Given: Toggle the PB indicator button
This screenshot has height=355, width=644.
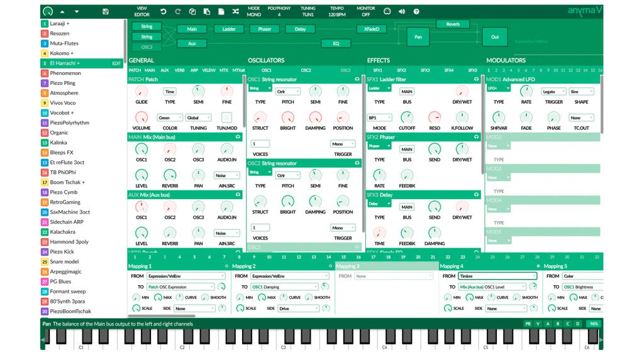Looking at the screenshot, I should click(x=528, y=324).
